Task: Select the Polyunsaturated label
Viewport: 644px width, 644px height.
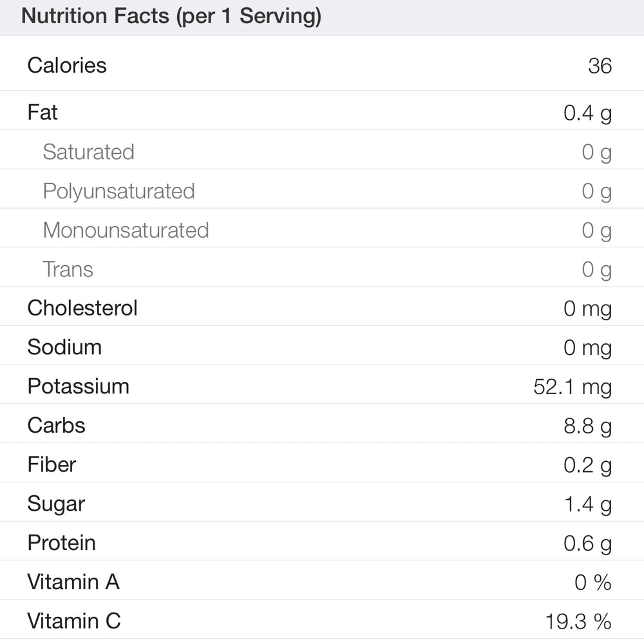Action: (118, 191)
